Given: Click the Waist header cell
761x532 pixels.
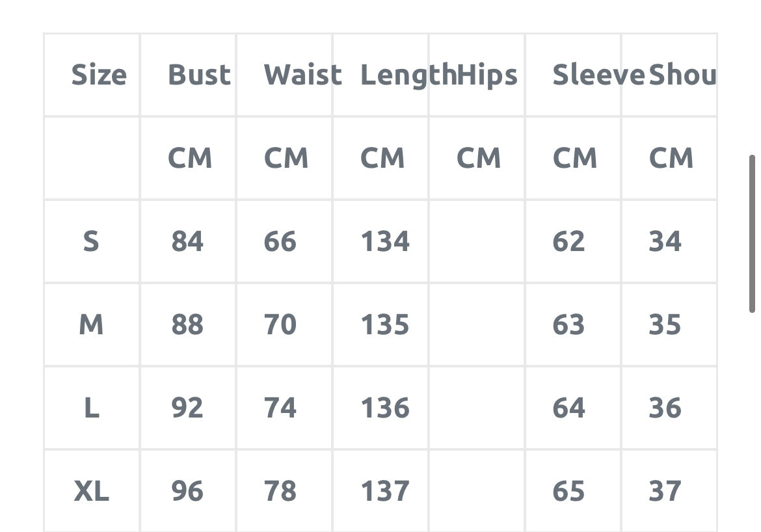Looking at the screenshot, I should pos(302,75).
